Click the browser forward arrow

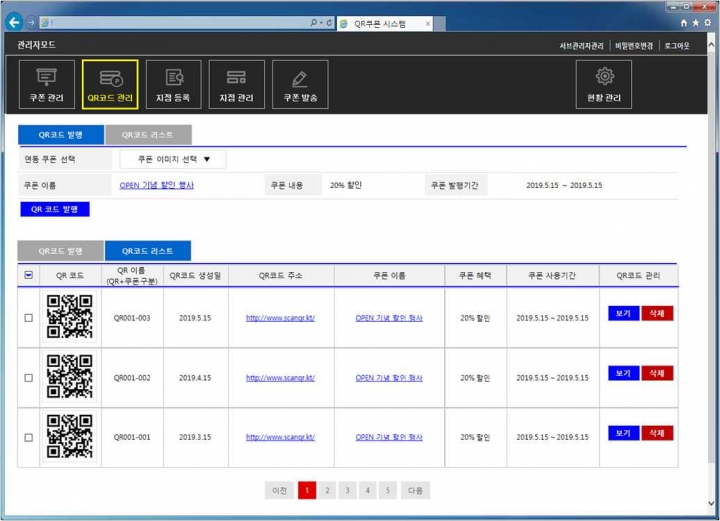31,22
